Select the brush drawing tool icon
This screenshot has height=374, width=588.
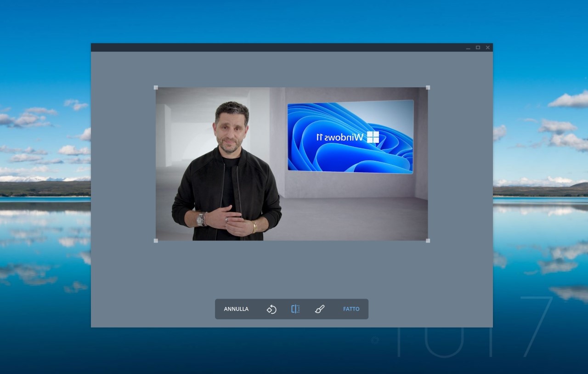pos(320,309)
